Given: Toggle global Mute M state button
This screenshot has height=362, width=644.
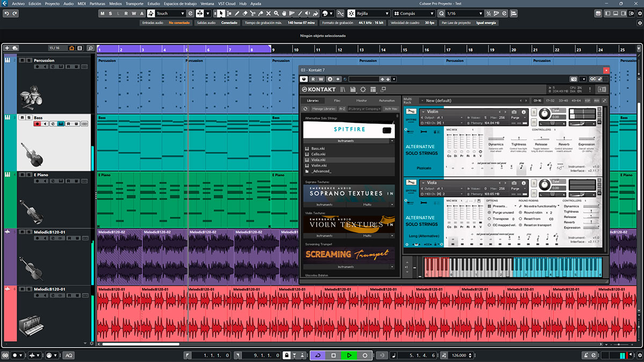Looking at the screenshot, I should 103,13.
